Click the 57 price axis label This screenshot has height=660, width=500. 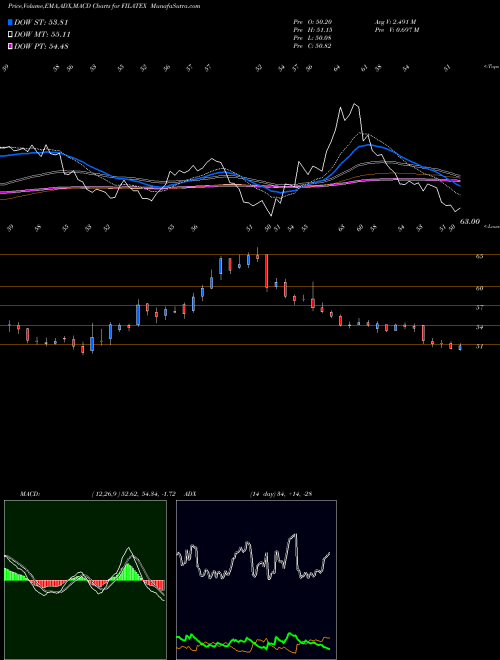tap(479, 308)
